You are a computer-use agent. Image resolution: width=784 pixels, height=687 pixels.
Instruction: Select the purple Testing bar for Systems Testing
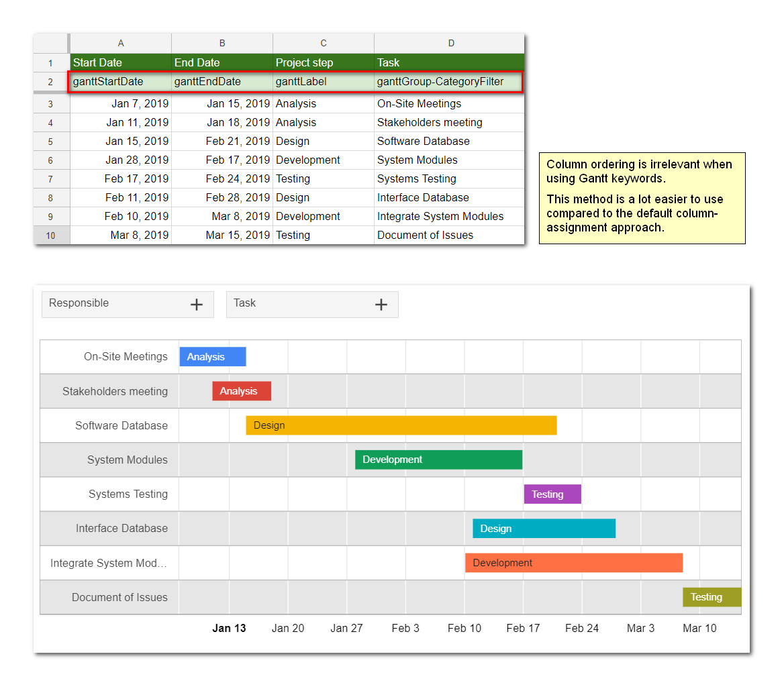[x=552, y=494]
